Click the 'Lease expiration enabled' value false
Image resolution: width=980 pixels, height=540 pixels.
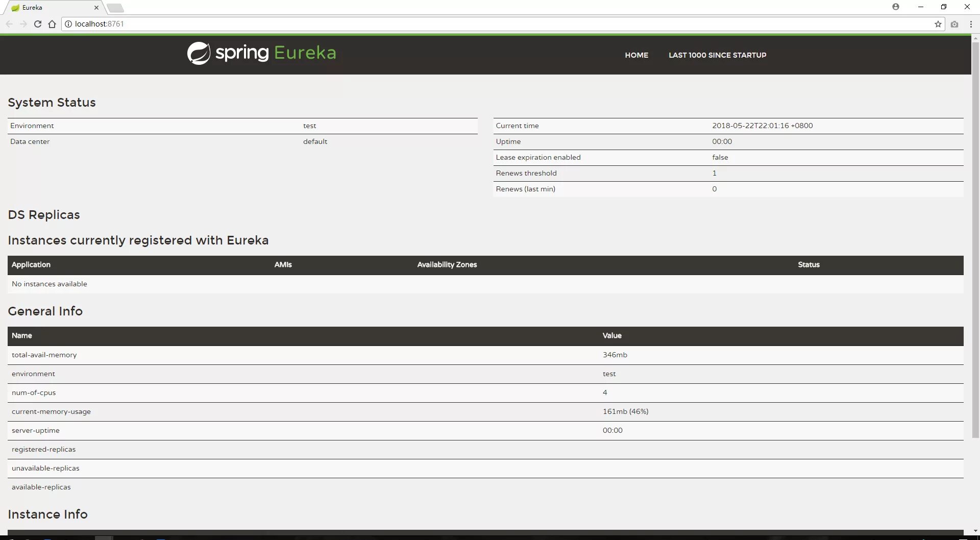pyautogui.click(x=720, y=157)
